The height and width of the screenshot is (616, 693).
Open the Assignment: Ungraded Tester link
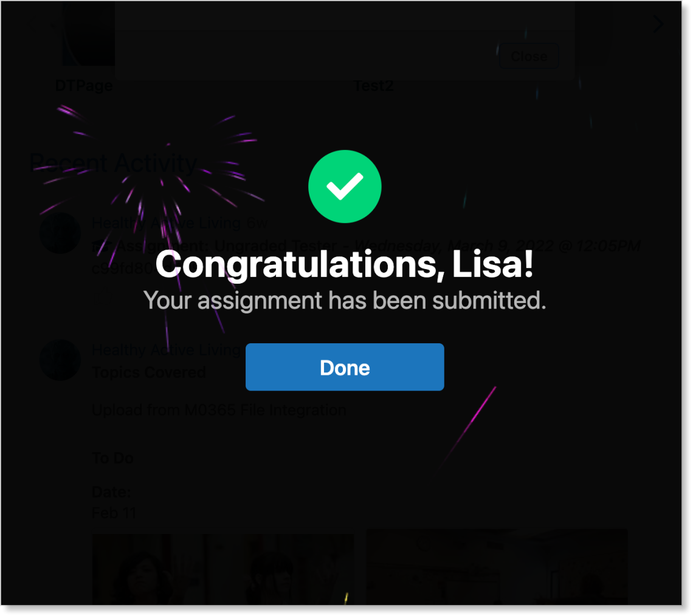[x=227, y=245]
